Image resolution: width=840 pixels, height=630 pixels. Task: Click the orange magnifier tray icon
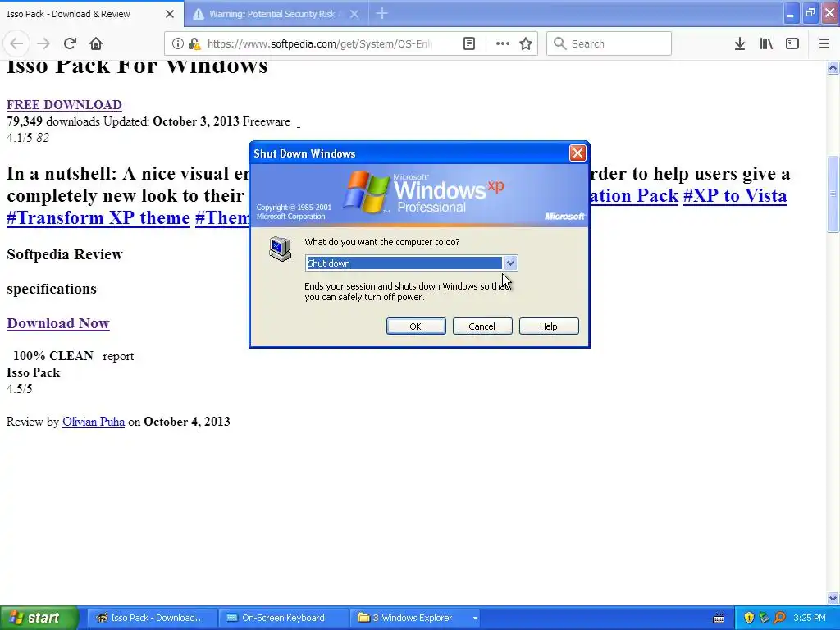pyautogui.click(x=780, y=618)
